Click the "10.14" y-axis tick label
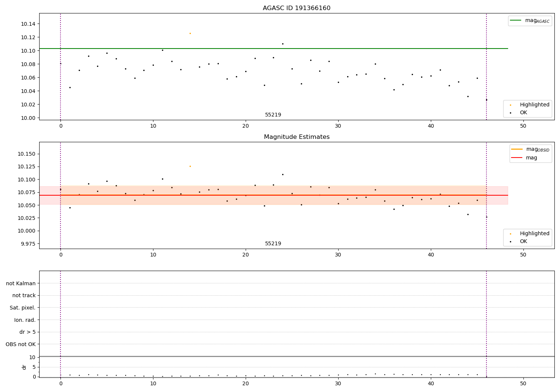 28,24
